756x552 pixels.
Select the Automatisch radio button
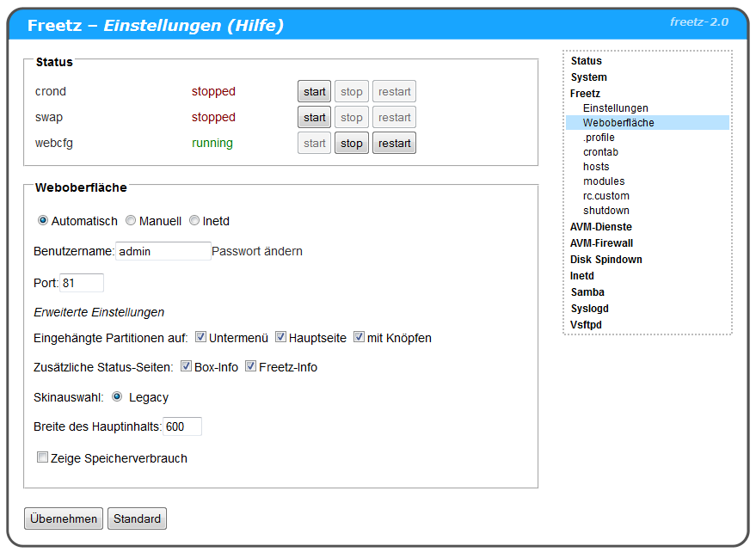[x=43, y=221]
